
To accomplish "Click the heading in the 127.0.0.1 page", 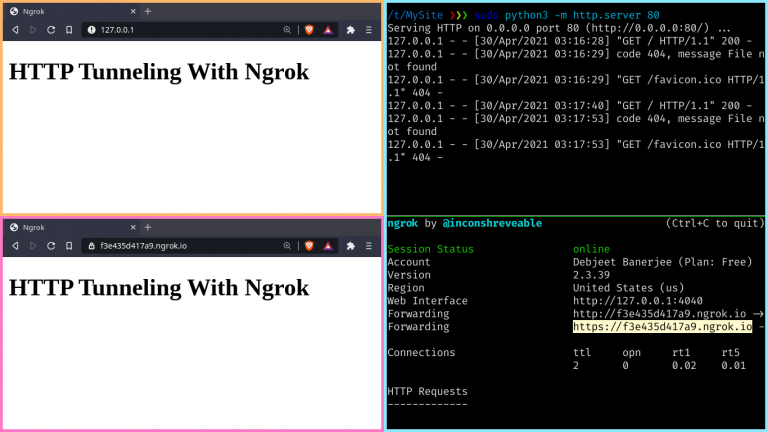I will pyautogui.click(x=159, y=72).
